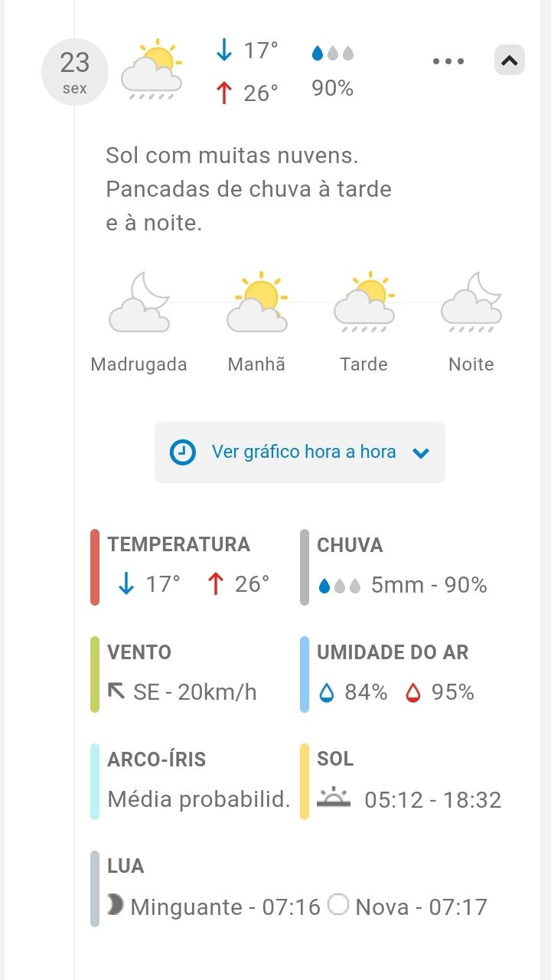The width and height of the screenshot is (551, 980).
Task: Expand the Ver gráfico hora a hora dropdown
Action: coord(421,452)
